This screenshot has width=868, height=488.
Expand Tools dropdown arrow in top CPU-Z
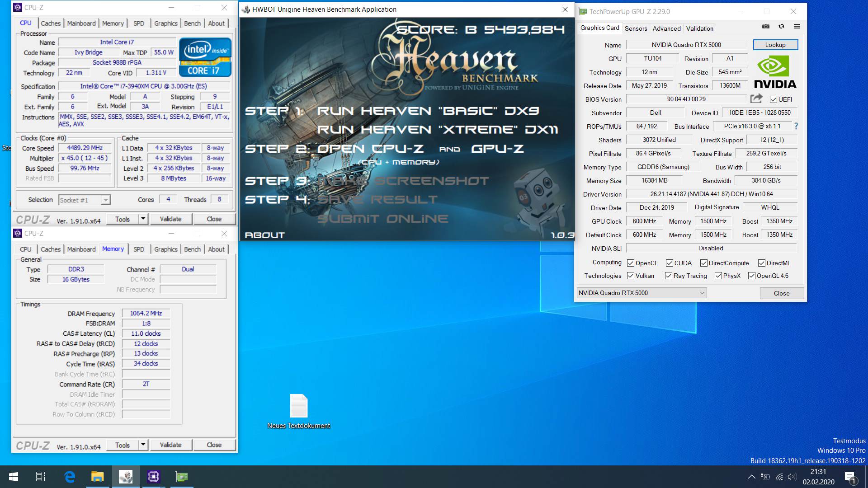click(x=143, y=219)
